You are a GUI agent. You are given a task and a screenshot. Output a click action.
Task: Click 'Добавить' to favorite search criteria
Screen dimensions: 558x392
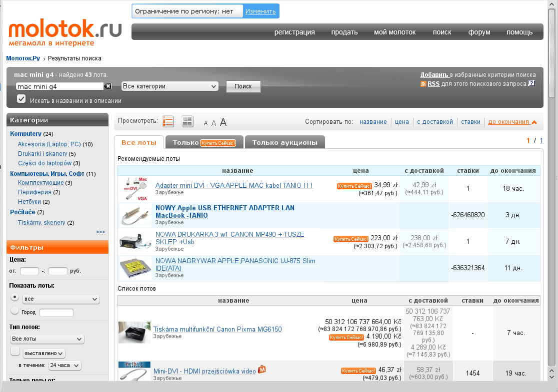point(434,74)
